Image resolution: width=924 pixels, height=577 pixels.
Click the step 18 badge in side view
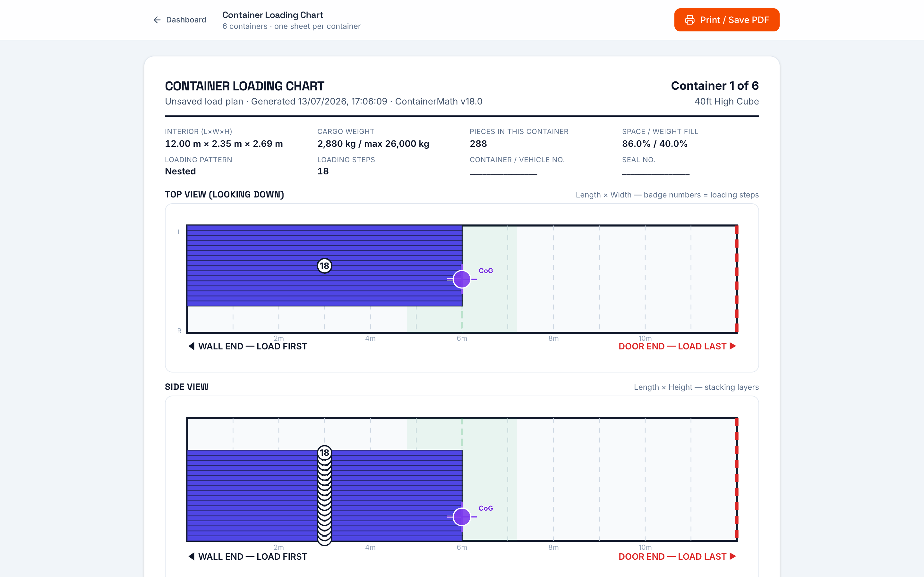click(x=325, y=453)
